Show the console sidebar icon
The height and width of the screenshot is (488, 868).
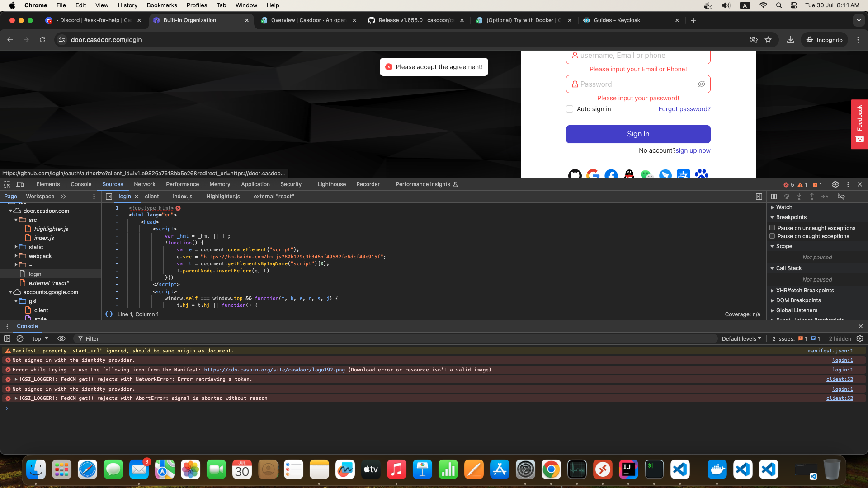coord(7,338)
